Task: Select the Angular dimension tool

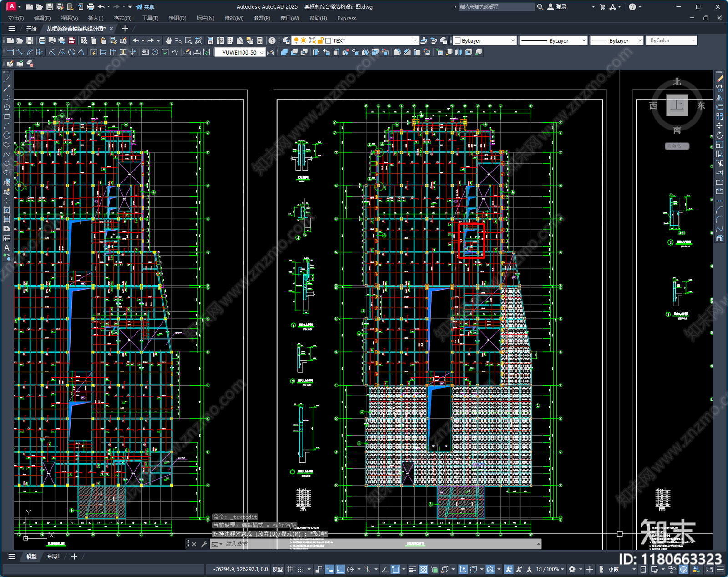Action: pyautogui.click(x=81, y=52)
